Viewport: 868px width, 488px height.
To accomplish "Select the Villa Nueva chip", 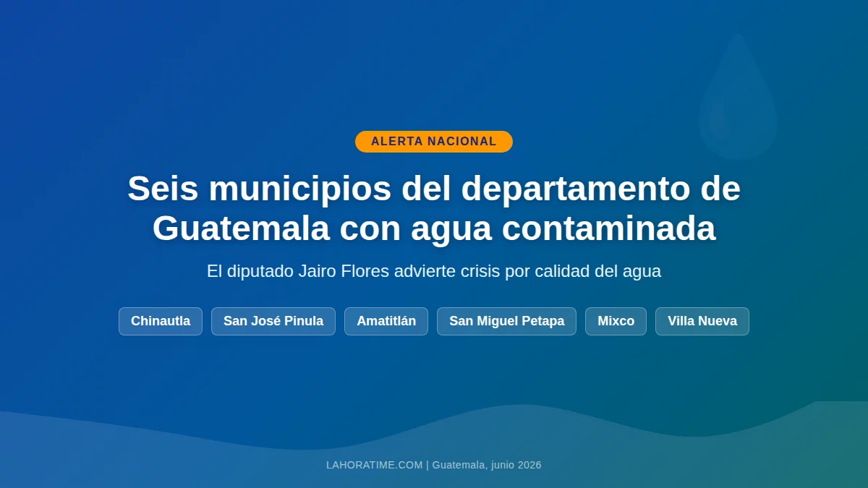I will pyautogui.click(x=702, y=321).
